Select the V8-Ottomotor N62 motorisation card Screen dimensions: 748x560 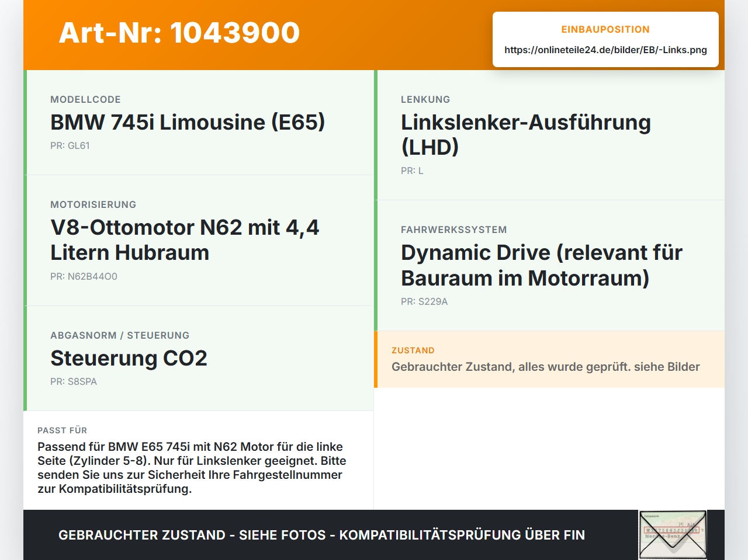click(x=199, y=241)
